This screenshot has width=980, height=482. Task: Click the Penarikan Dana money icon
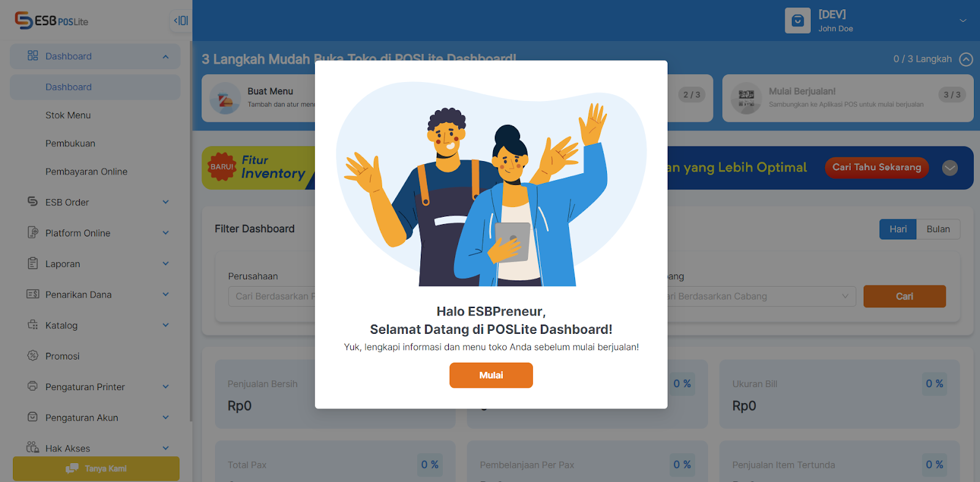tap(32, 294)
